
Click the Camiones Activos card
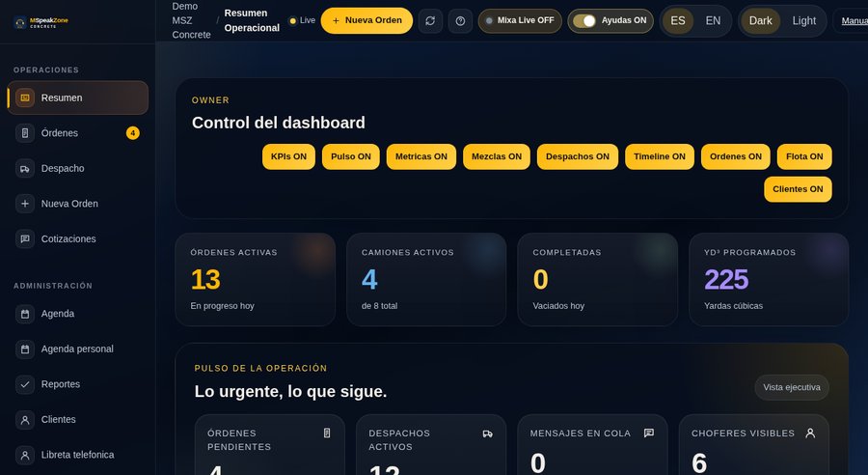(426, 279)
